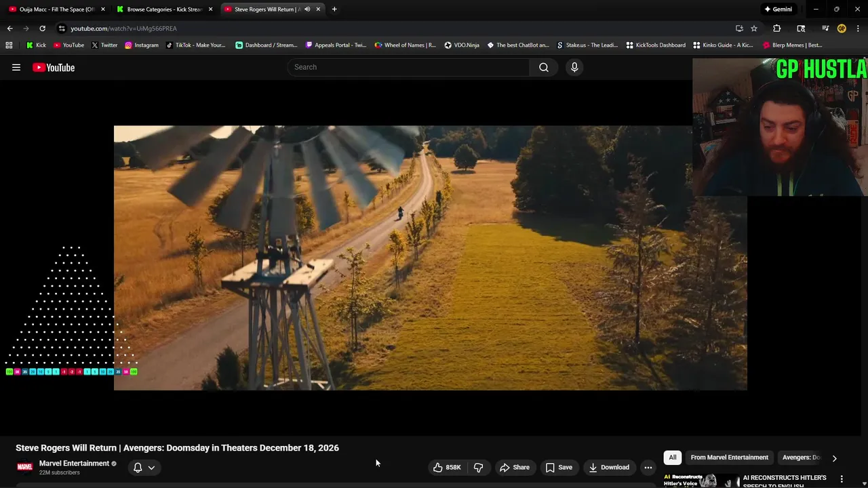Viewport: 868px width, 488px height.
Task: Open Marvel Entertainment channel avatar
Action: (25, 467)
